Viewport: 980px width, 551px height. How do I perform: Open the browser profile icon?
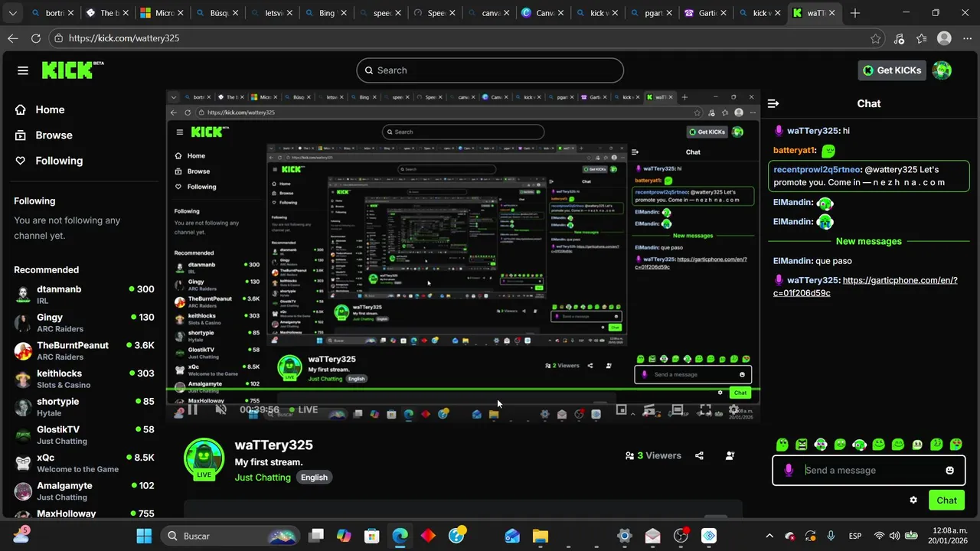pyautogui.click(x=944, y=38)
